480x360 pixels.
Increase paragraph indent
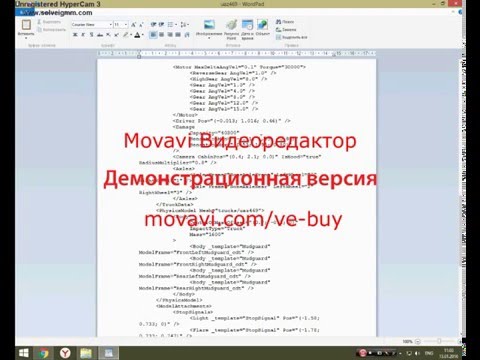(161, 25)
